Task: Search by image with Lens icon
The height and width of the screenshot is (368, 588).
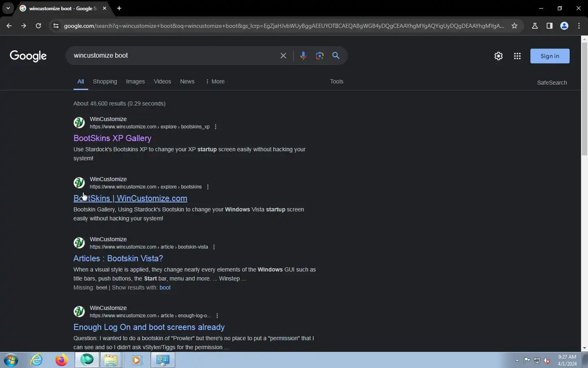Action: (320, 56)
